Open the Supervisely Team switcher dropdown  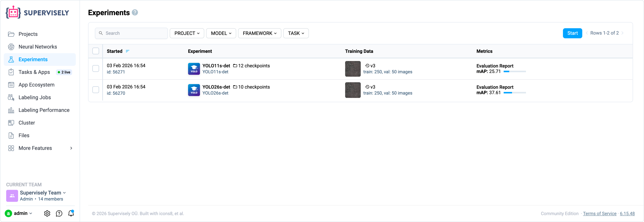(x=43, y=193)
